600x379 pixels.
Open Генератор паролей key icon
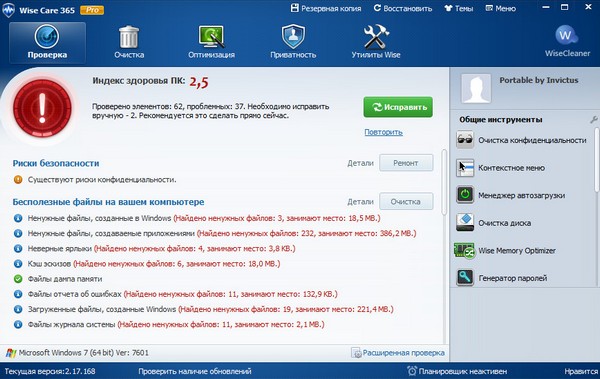click(465, 278)
